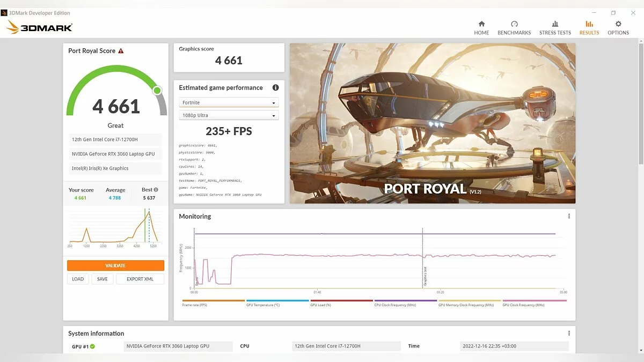
Task: Click the EXPORT XML button
Action: click(140, 279)
